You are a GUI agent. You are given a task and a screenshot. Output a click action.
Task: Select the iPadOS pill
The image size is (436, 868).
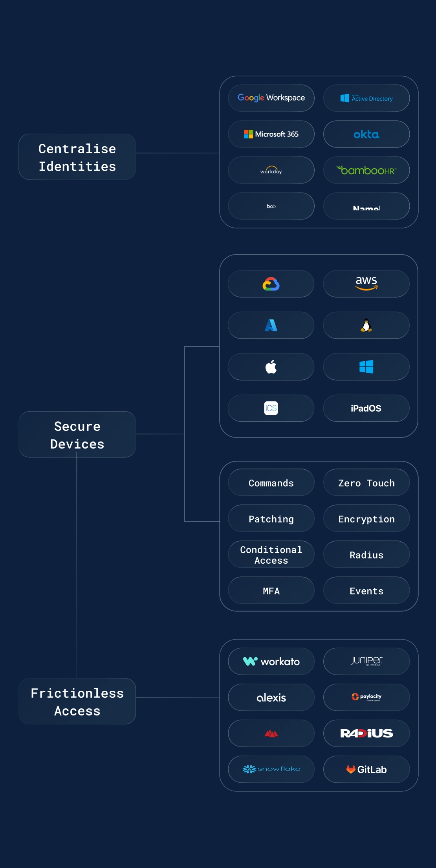click(366, 408)
